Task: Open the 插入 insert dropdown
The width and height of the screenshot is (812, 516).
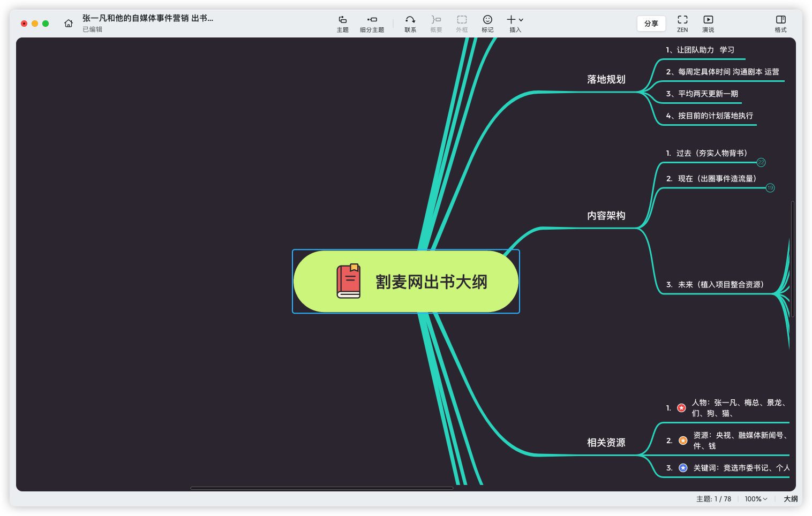Action: pos(515,24)
